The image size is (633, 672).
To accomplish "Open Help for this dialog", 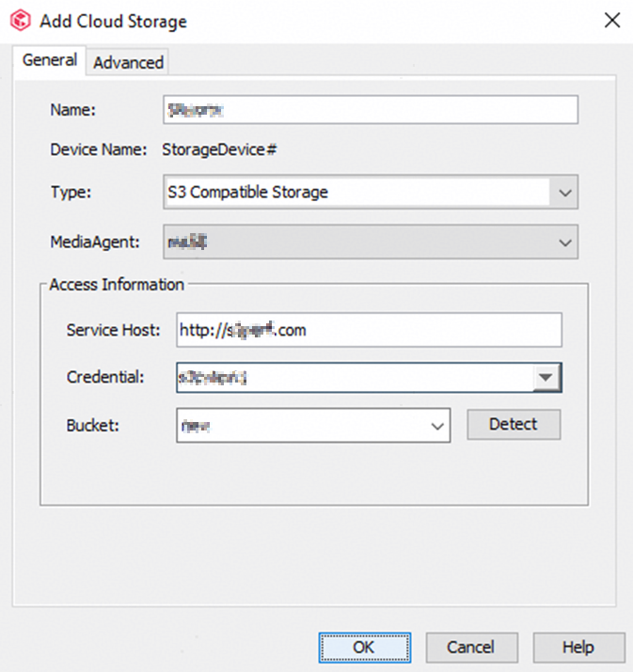I will pos(578,648).
